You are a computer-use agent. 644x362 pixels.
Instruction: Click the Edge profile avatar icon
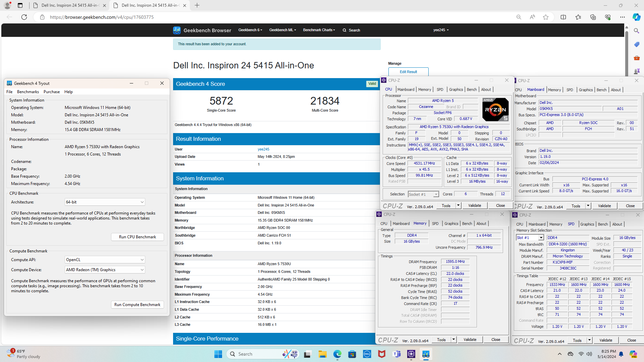[7, 5]
